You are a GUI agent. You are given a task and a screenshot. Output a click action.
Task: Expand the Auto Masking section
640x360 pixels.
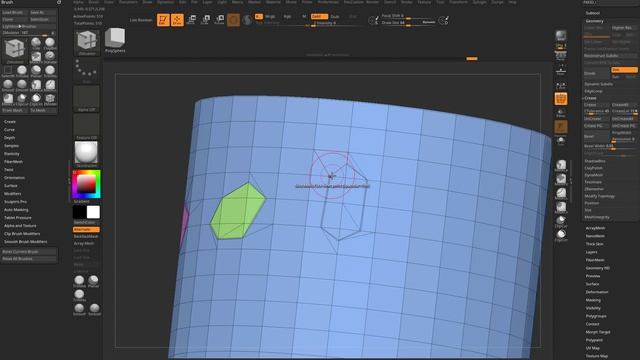click(16, 210)
